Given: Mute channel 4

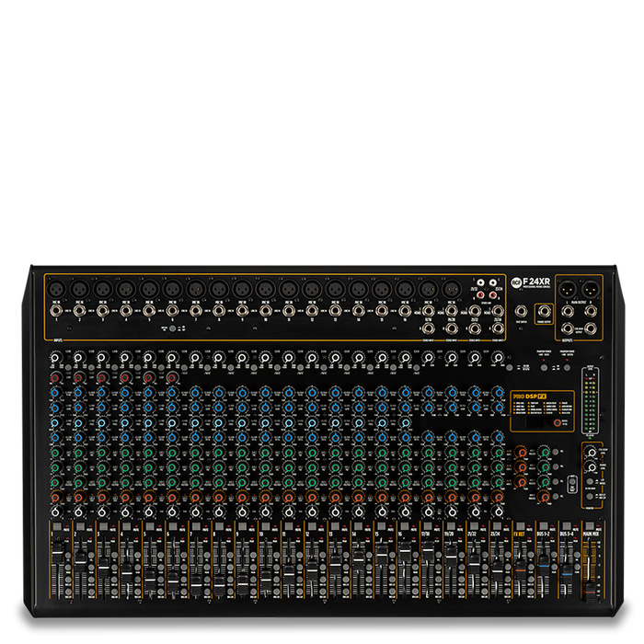Looking at the screenshot, I should [127, 526].
